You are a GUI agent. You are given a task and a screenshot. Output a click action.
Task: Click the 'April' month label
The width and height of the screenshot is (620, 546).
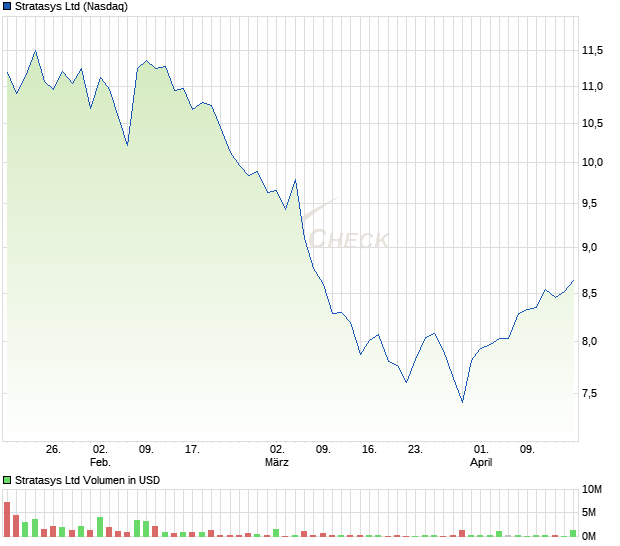click(481, 462)
